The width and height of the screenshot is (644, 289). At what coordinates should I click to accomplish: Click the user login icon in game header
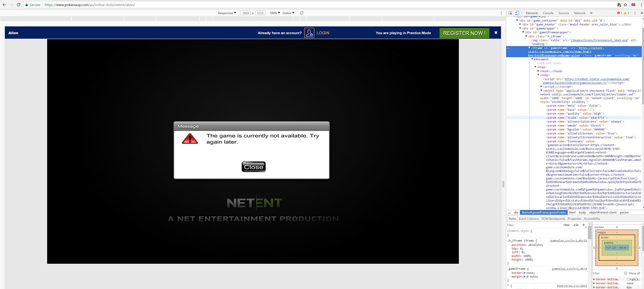pyautogui.click(x=309, y=33)
